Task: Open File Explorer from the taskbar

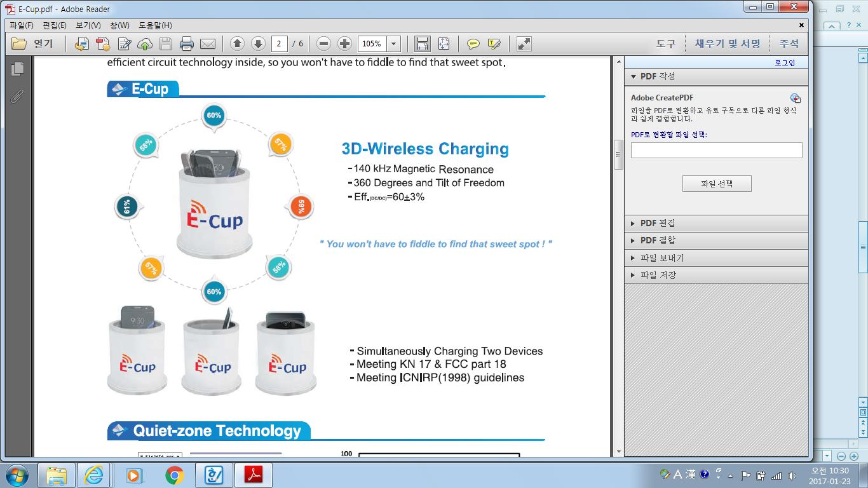Action: point(56,475)
